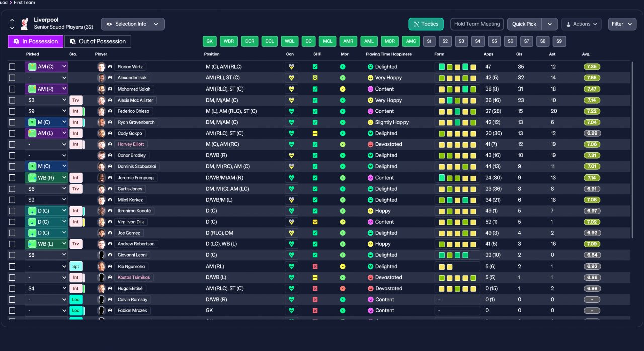Click Hugo Ekitiké's morale icon
Image resolution: width=644 pixels, height=351 pixels.
click(343, 288)
